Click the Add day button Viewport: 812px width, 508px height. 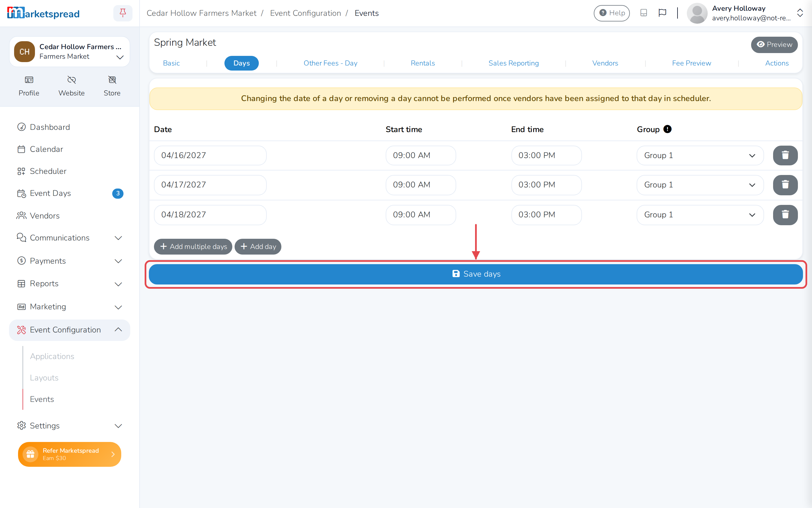click(x=258, y=247)
